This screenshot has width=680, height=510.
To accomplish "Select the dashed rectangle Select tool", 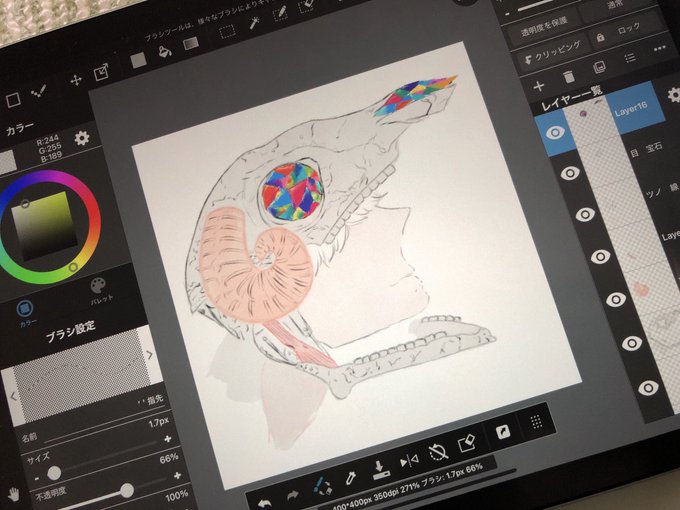I will [227, 32].
